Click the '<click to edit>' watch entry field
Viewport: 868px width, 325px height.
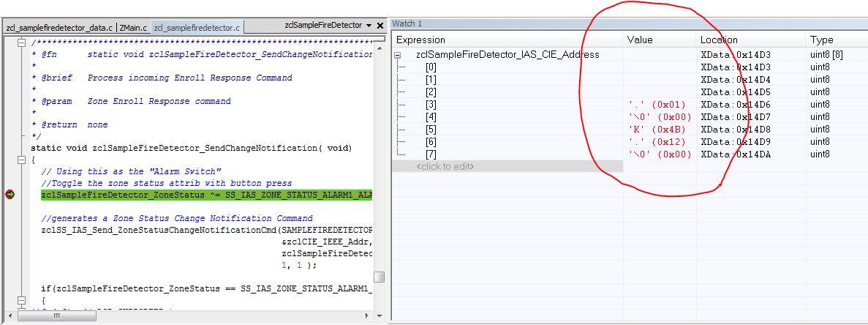tap(507, 166)
